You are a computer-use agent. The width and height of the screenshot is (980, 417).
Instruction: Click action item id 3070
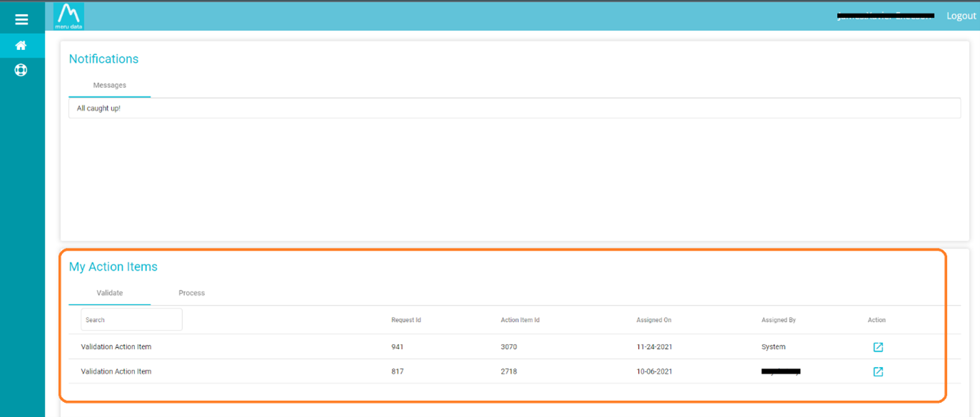pyautogui.click(x=509, y=347)
